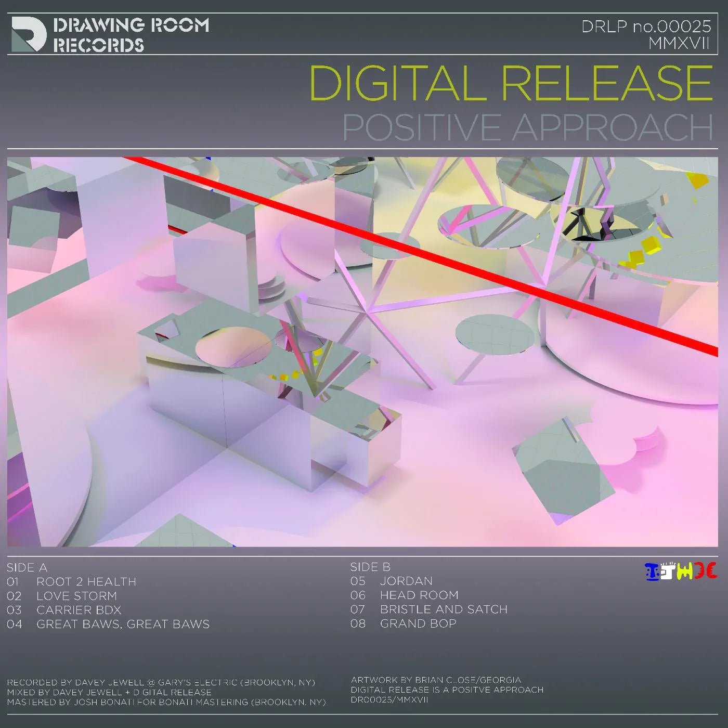This screenshot has height=728, width=728.
Task: Click the abstract 3D artwork image
Action: (x=362, y=352)
